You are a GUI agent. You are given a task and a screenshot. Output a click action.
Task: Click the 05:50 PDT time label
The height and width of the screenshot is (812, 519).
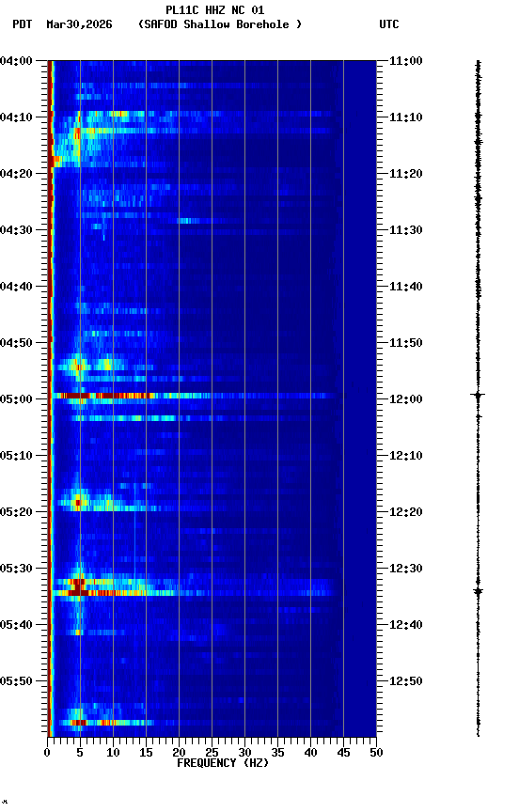[x=16, y=682]
